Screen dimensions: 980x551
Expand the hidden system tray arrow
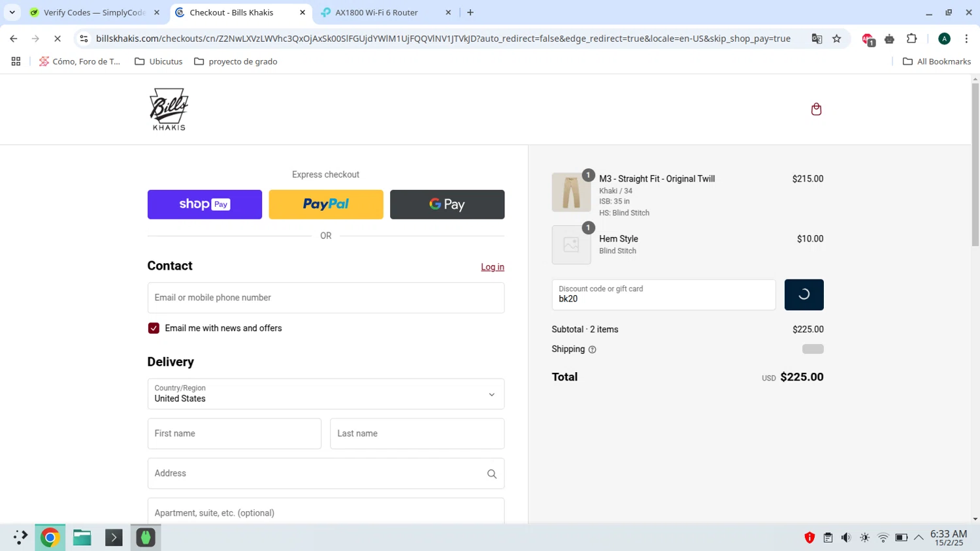coord(919,538)
